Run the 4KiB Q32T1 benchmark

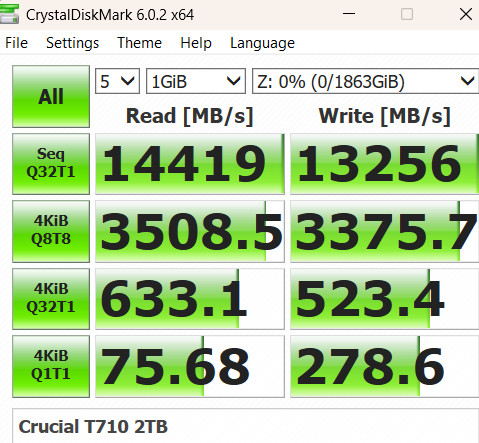click(51, 299)
